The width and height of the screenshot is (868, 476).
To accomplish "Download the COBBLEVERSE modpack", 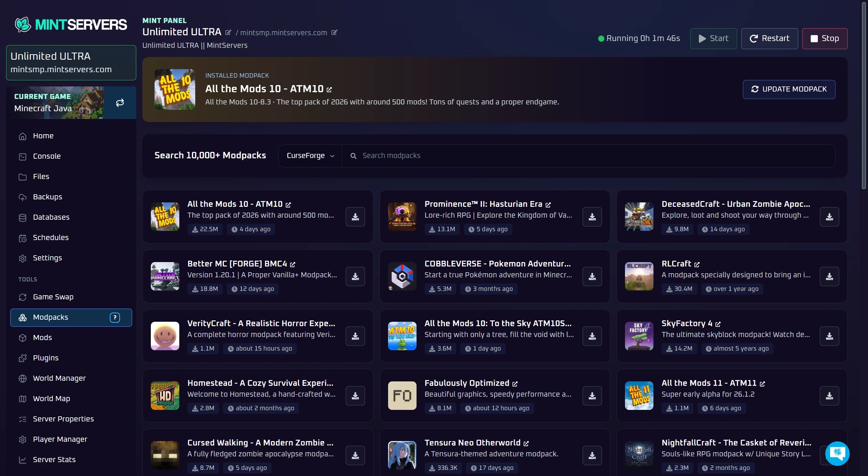I will [x=592, y=276].
